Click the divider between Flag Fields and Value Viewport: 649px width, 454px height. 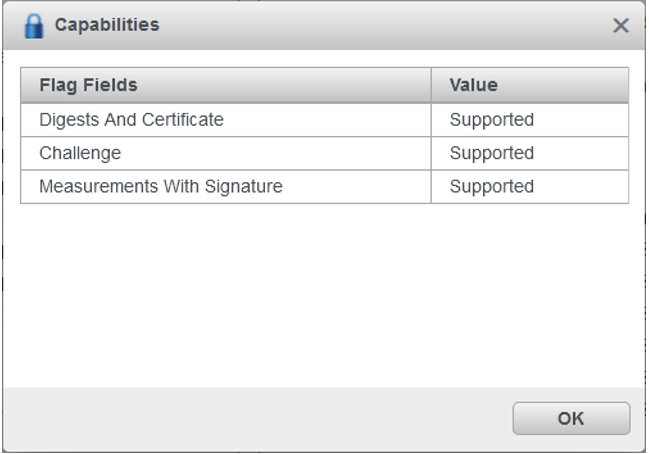click(431, 85)
